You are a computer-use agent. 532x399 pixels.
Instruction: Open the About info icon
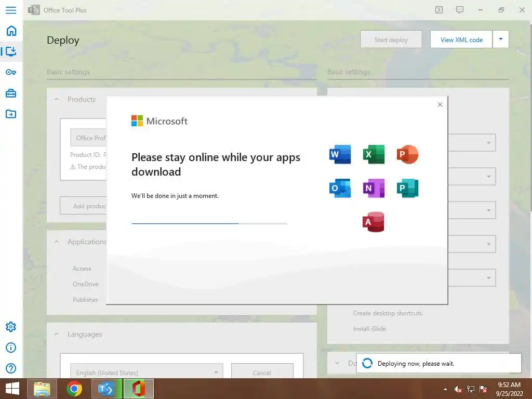(11, 348)
